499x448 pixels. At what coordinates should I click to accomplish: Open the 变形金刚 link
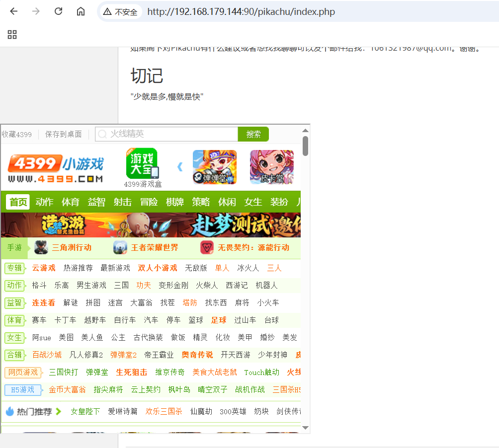point(173,285)
